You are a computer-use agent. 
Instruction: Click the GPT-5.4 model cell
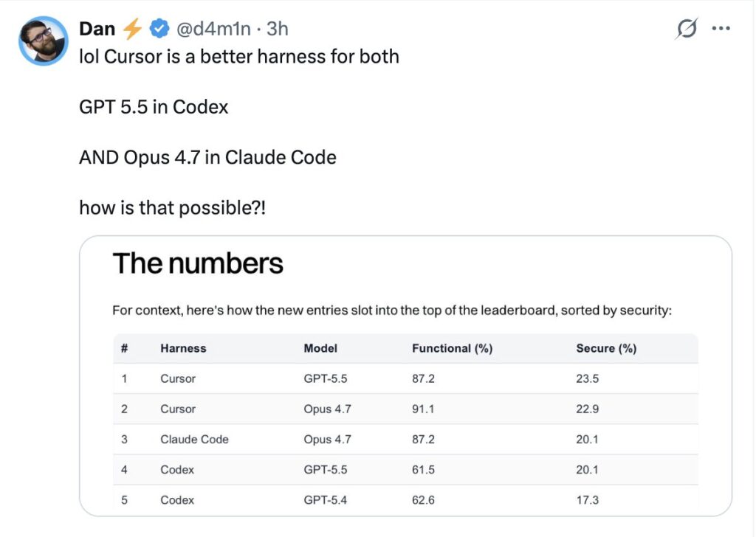[325, 499]
